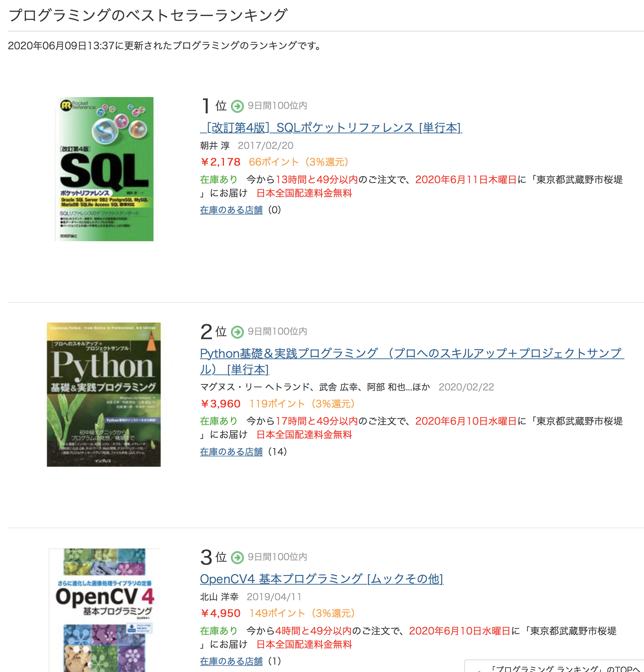The width and height of the screenshot is (644, 672).
Task: Click the green arrow icon beside rank 1
Action: tap(237, 106)
